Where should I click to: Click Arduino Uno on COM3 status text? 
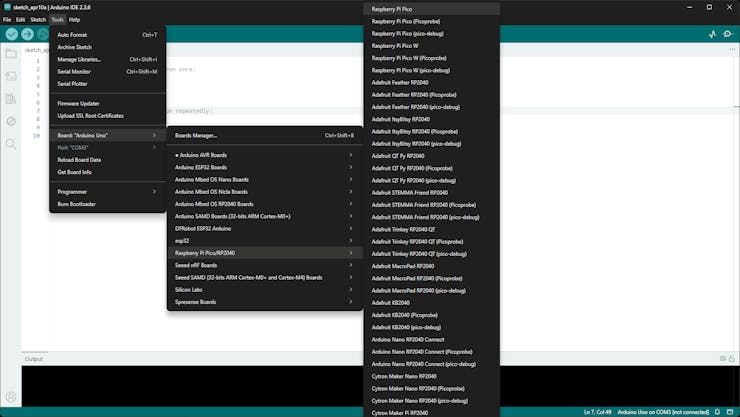tap(663, 412)
